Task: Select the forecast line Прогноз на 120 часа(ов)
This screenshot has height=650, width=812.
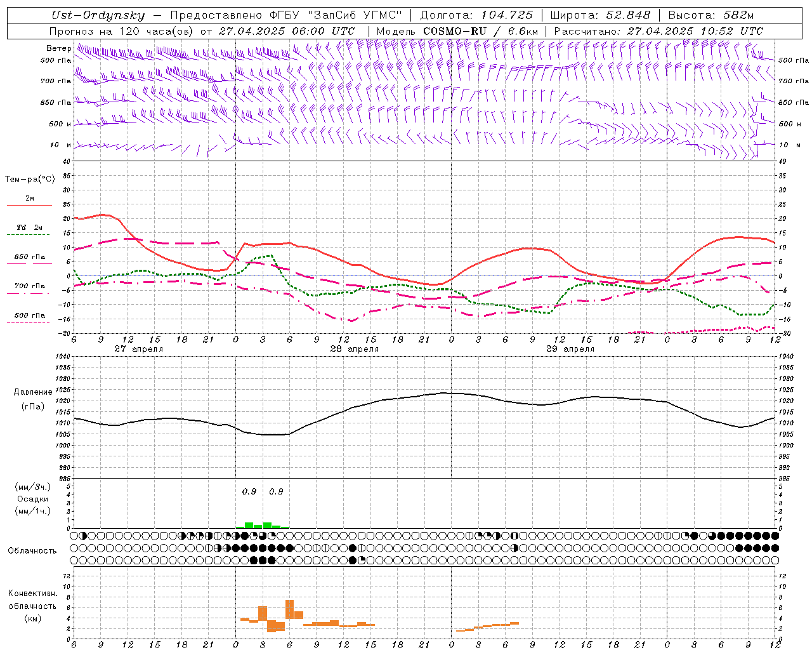Action: pyautogui.click(x=122, y=31)
